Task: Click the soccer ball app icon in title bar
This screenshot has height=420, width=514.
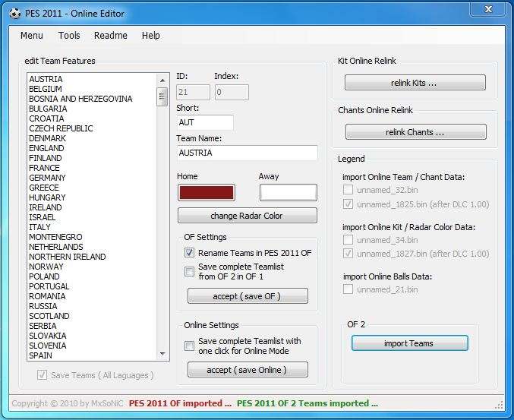Action: pos(15,14)
